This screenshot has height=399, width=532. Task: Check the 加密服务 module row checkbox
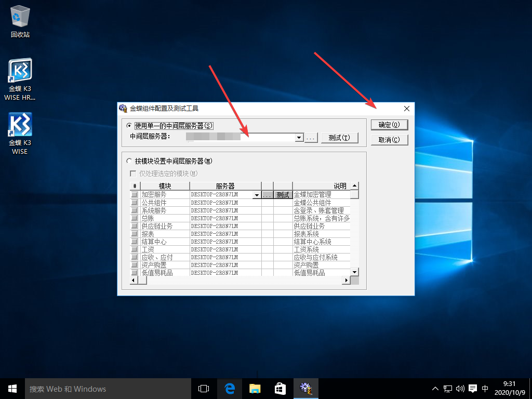[134, 194]
